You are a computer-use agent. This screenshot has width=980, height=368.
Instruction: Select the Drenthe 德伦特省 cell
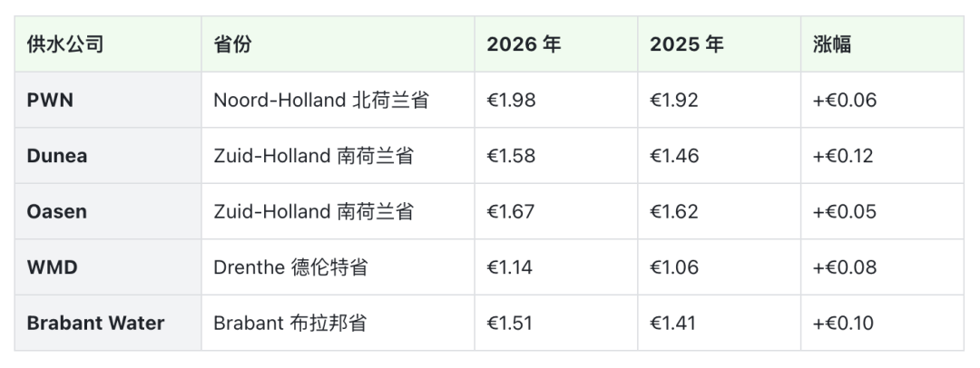(290, 267)
